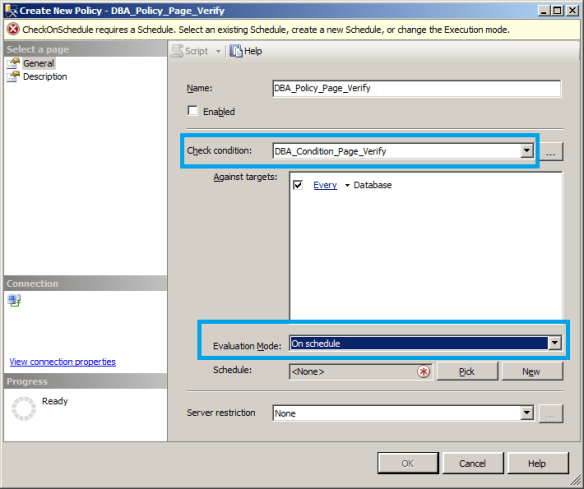
Task: Click the ellipsis button beside Check condition
Action: pos(551,152)
